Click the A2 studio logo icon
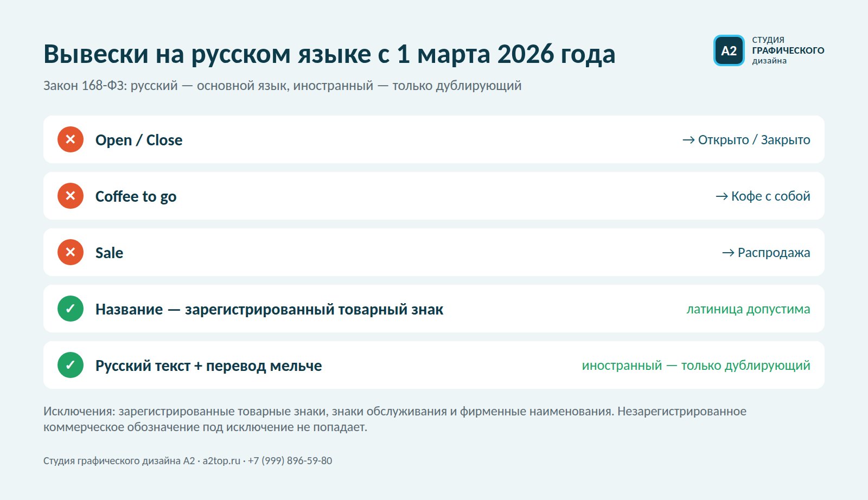868x500 pixels. click(x=729, y=50)
